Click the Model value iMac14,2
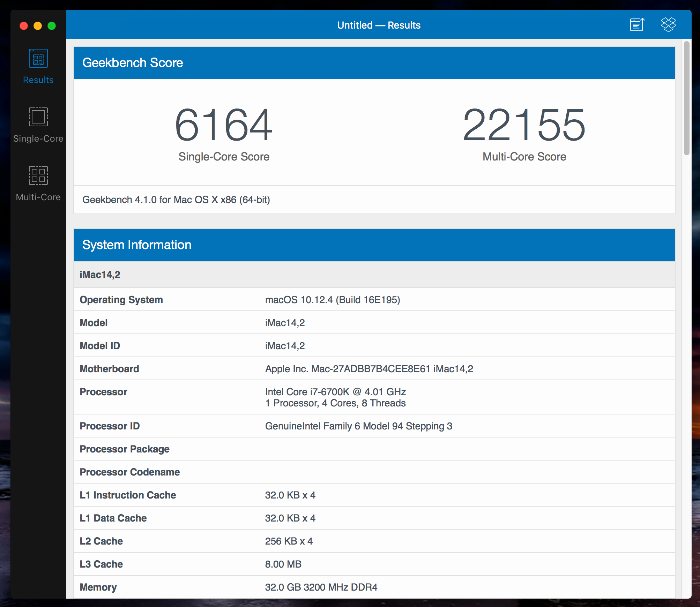700x607 pixels. click(285, 323)
